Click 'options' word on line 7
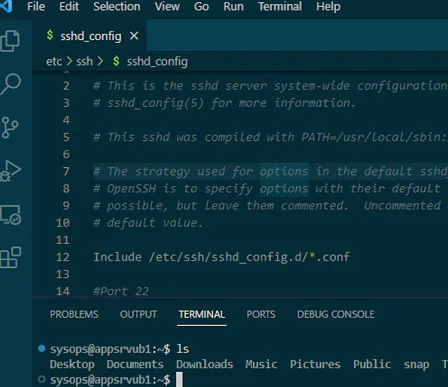This screenshot has height=387, width=448. (284, 171)
